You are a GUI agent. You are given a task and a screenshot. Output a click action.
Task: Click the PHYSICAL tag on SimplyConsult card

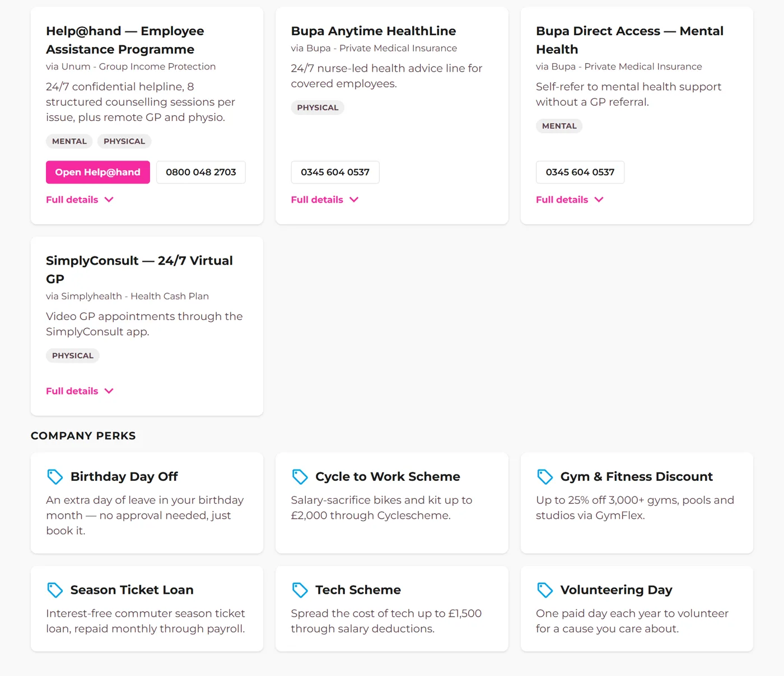pyautogui.click(x=73, y=356)
